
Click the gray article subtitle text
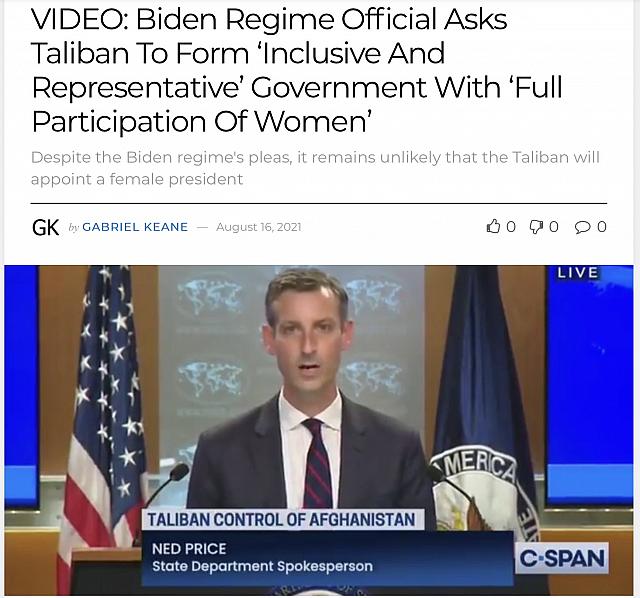(315, 168)
